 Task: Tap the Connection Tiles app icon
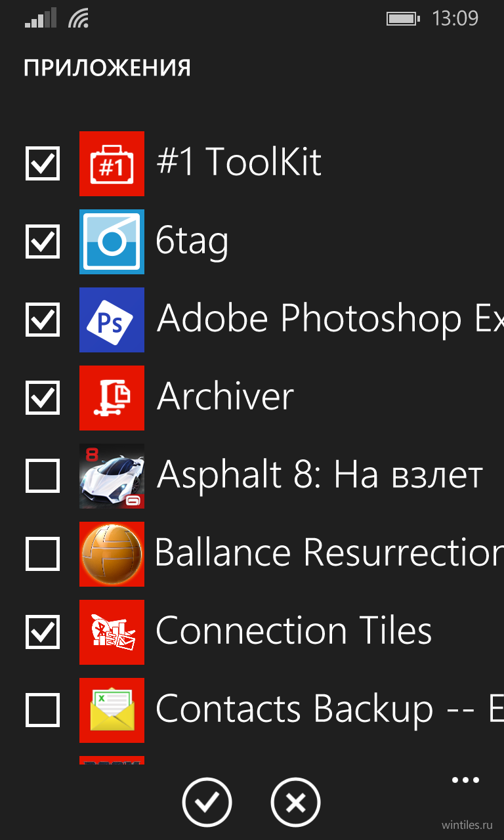(112, 632)
